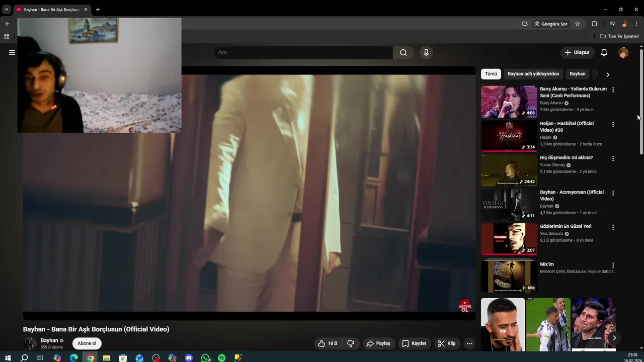Open Microsoft Store from the taskbar
The height and width of the screenshot is (362, 644).
123,358
